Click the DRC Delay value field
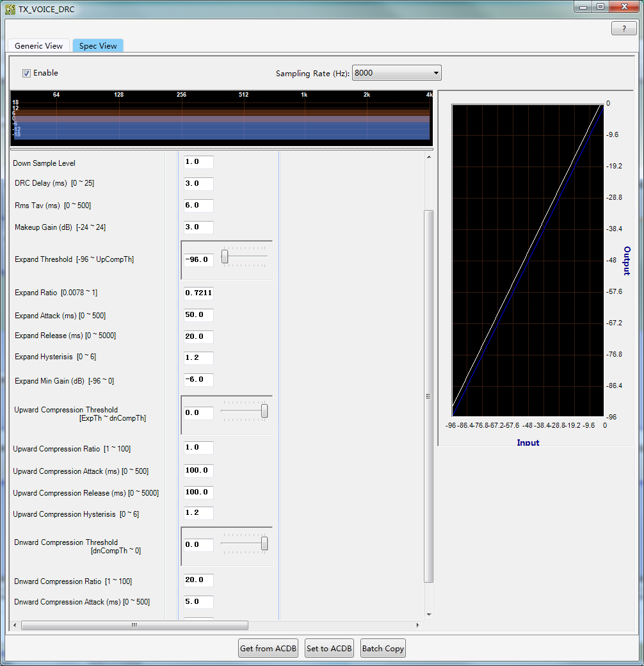 point(198,184)
